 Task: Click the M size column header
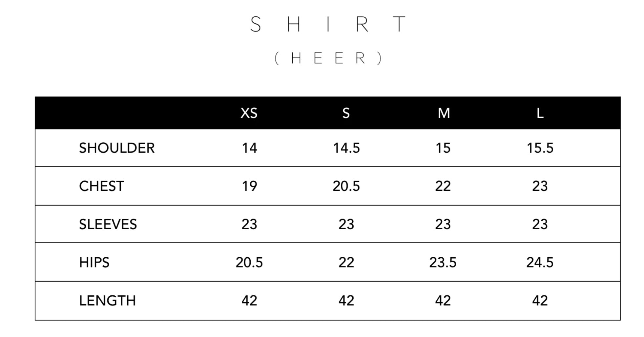pyautogui.click(x=444, y=113)
